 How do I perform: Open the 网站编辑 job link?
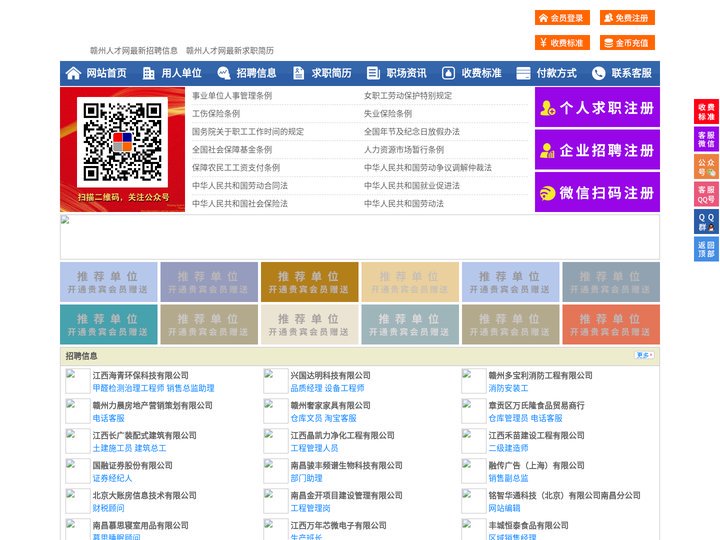click(505, 508)
